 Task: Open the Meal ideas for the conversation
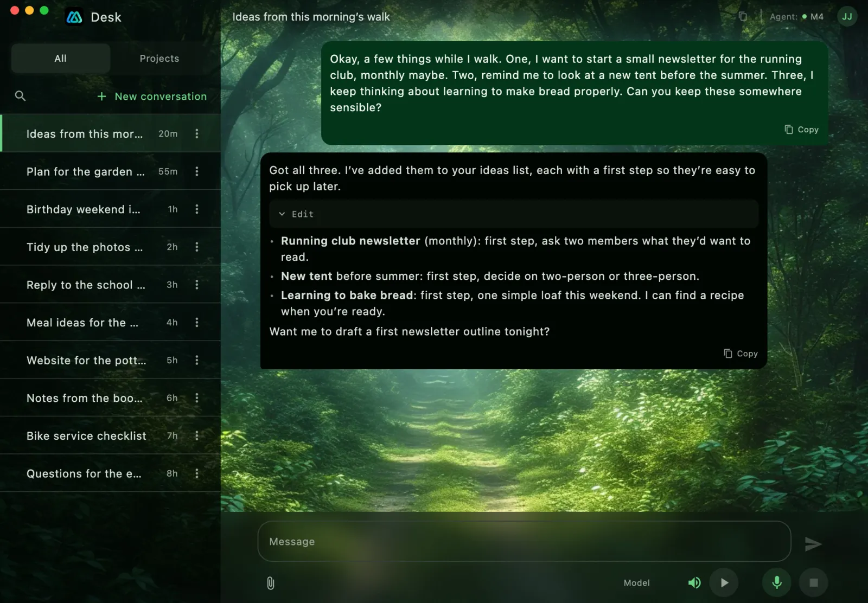tap(110, 323)
